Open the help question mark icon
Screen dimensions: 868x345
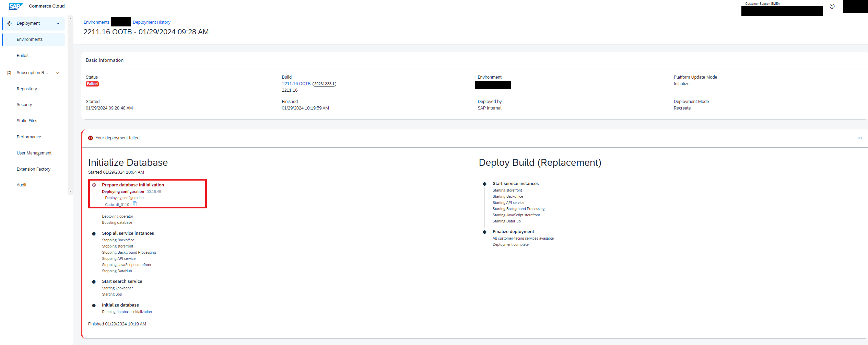point(832,6)
